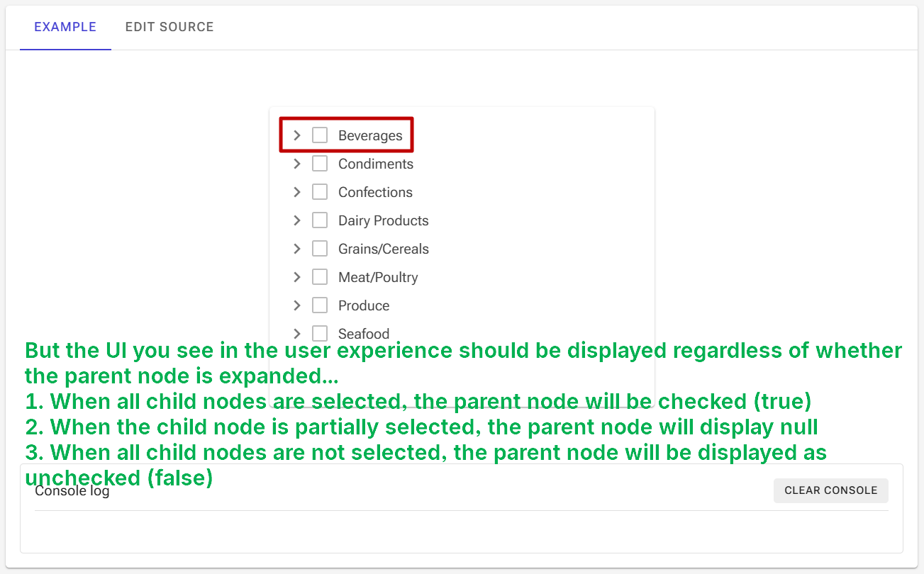Expand the Dairy Products node

pyautogui.click(x=297, y=220)
